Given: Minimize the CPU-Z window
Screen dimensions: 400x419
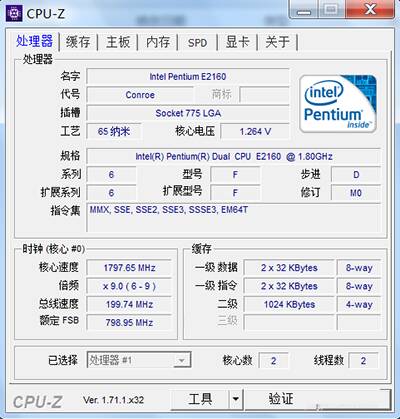Looking at the screenshot, I should point(303,9).
